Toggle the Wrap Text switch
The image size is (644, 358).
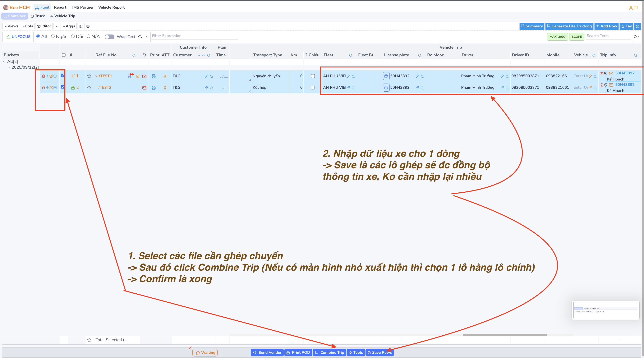(109, 37)
